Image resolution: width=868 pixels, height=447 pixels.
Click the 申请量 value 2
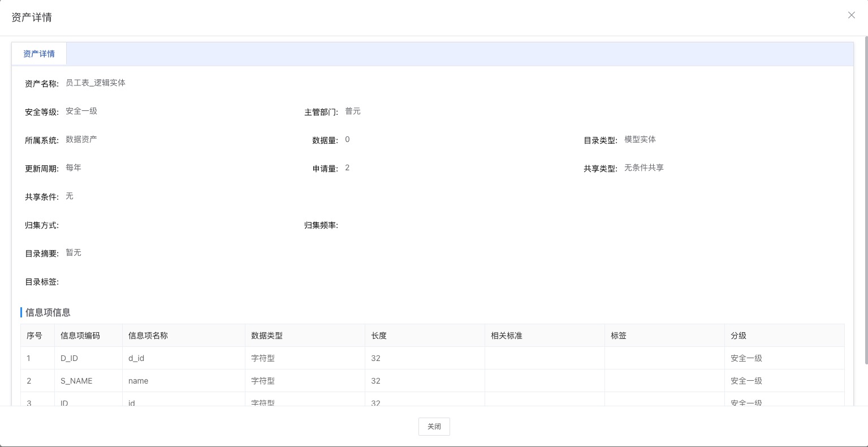point(347,167)
